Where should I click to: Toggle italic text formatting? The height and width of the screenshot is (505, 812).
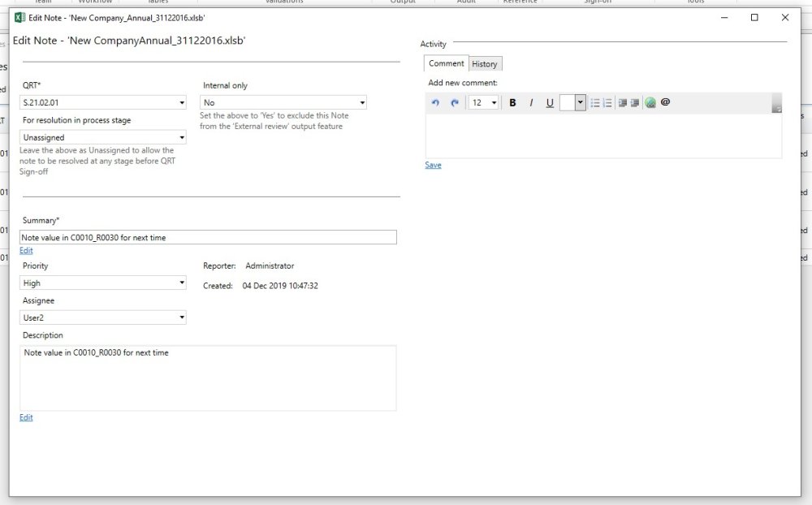click(531, 101)
